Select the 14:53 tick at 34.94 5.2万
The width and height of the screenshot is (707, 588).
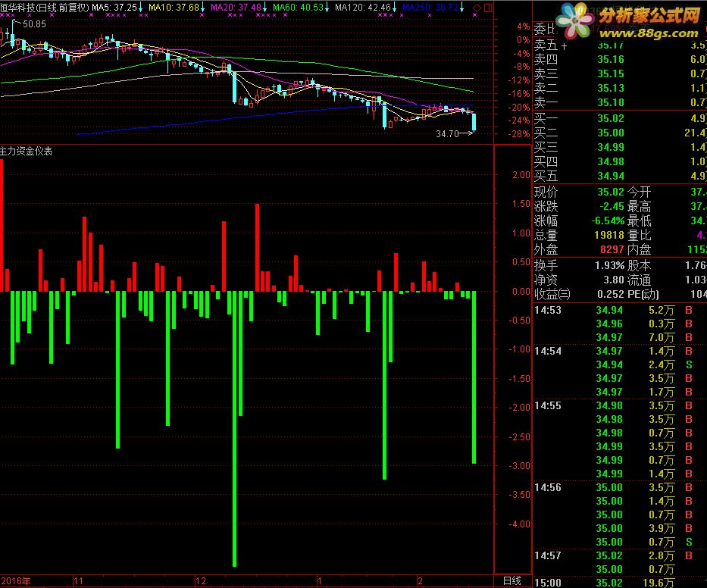pyautogui.click(x=620, y=310)
